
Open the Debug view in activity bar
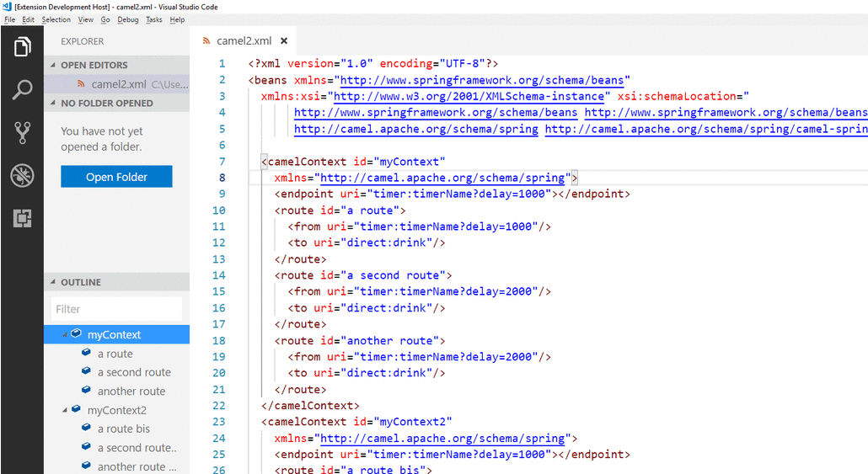click(22, 176)
